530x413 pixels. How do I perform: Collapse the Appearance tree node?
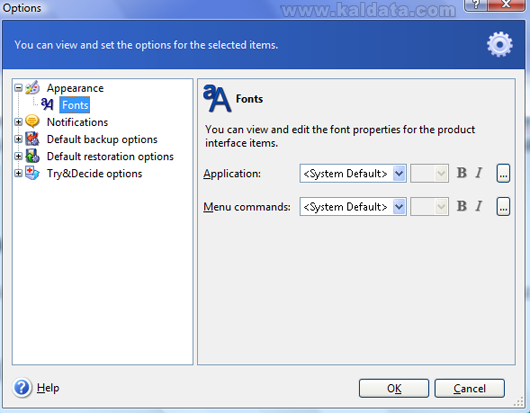(19, 88)
